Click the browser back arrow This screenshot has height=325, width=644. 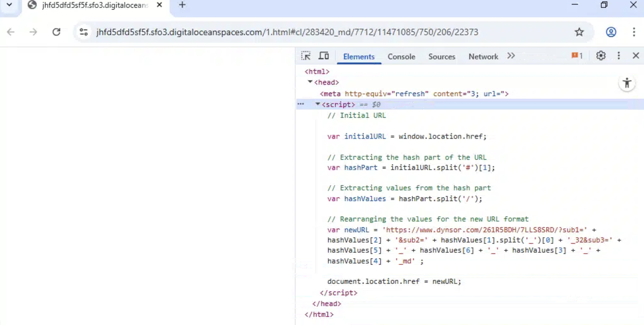pos(11,32)
